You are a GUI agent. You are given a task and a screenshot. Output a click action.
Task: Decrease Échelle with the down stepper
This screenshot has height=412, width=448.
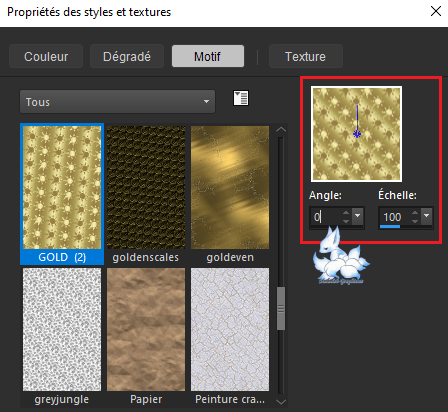(415, 221)
